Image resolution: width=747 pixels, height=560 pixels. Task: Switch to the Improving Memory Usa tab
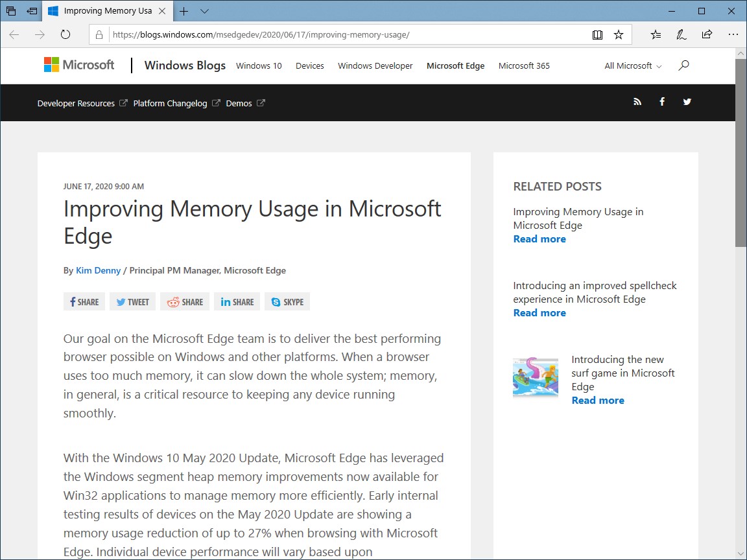108,11
